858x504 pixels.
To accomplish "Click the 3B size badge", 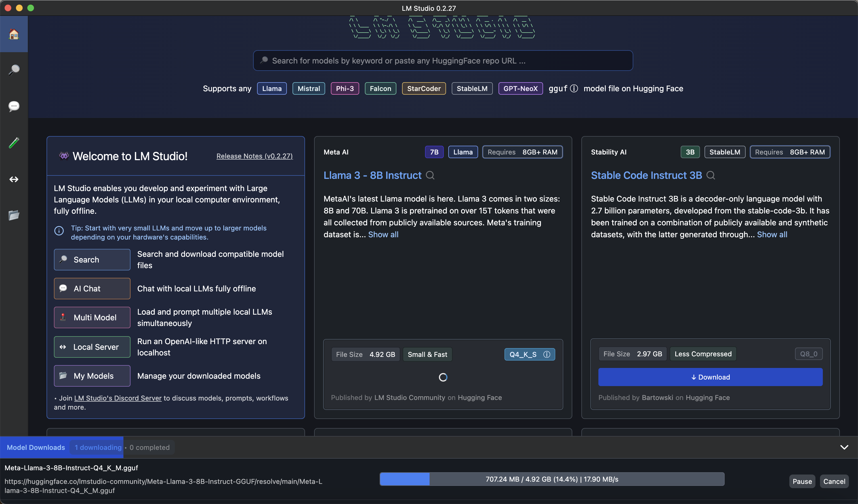I will click(690, 152).
